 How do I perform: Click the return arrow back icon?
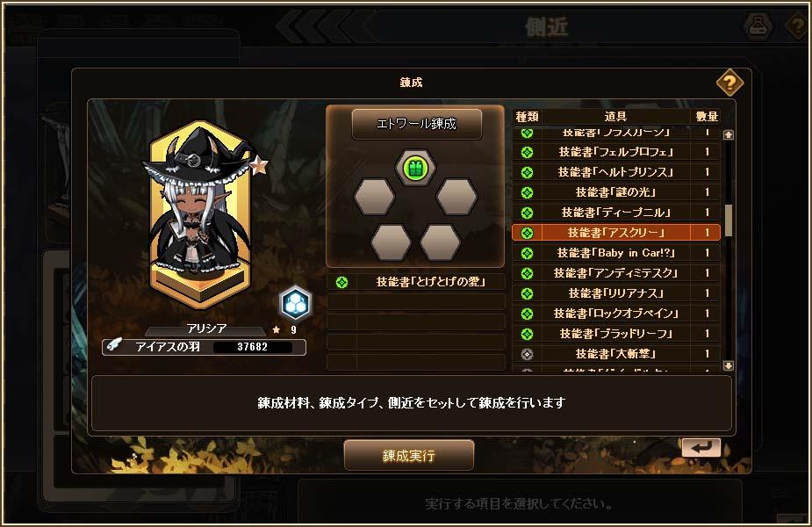tap(701, 447)
